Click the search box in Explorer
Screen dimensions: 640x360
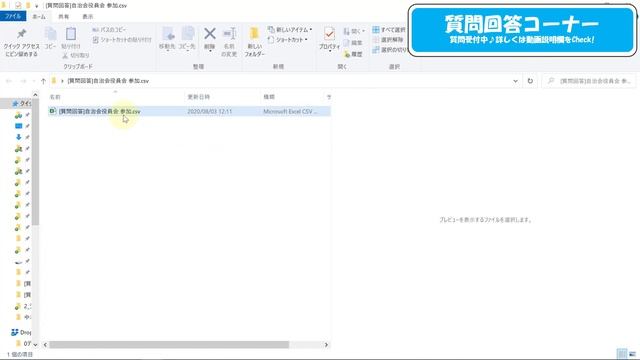click(589, 81)
